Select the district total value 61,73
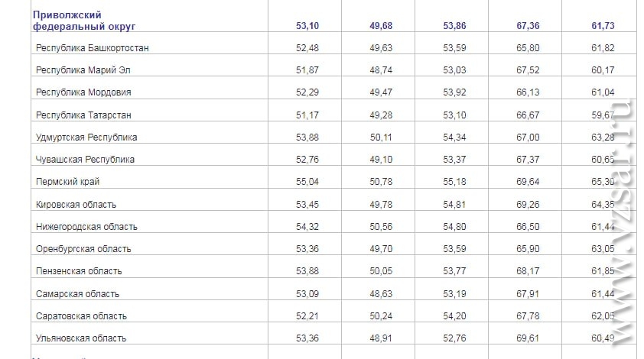Screen dimensions: 644x359 [603, 26]
